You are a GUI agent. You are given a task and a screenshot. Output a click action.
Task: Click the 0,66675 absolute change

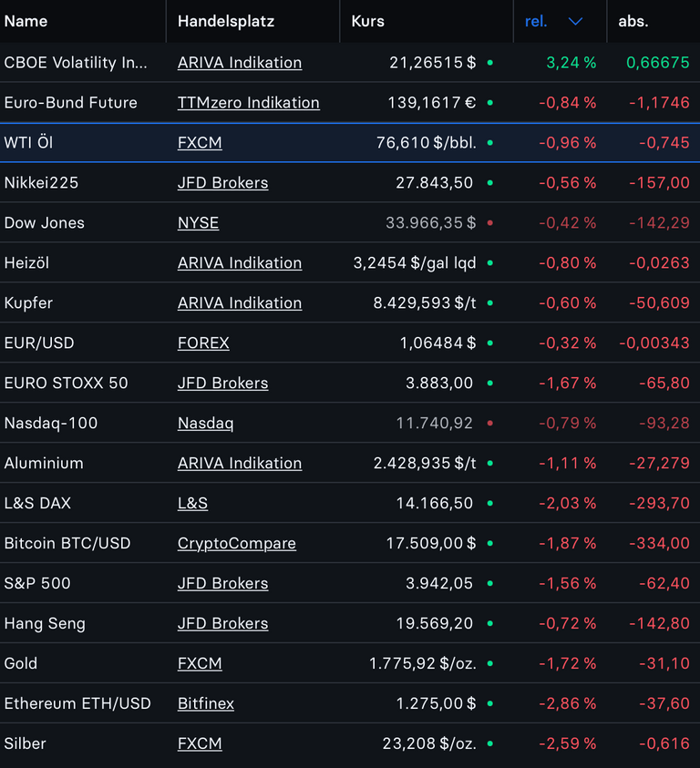[x=658, y=63]
